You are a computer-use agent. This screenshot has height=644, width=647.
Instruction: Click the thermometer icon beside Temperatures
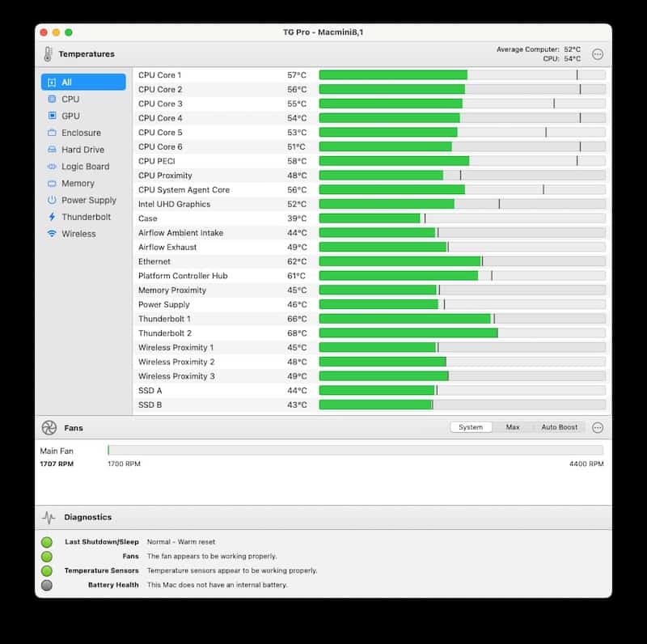click(48, 54)
